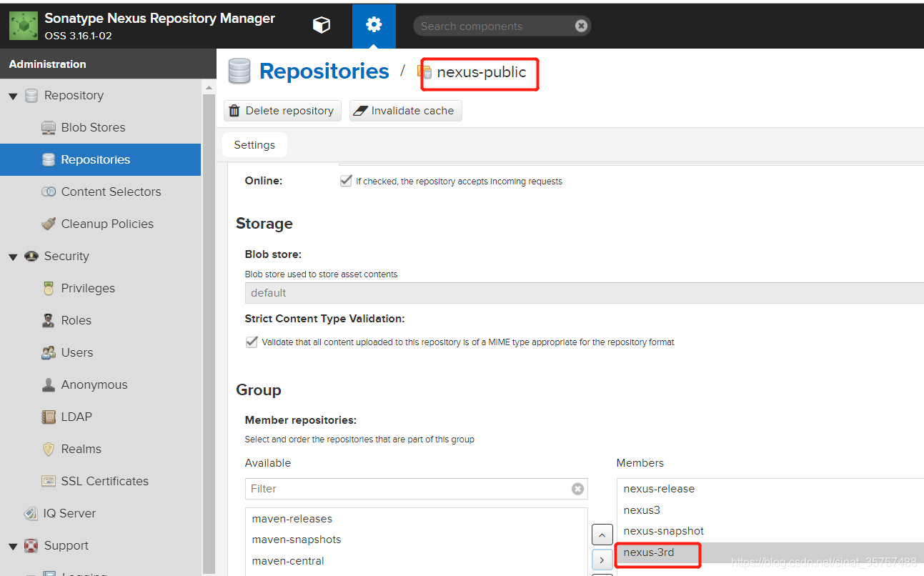Clear the Available repositories filter
Viewport: 924px width, 576px height.
point(577,489)
